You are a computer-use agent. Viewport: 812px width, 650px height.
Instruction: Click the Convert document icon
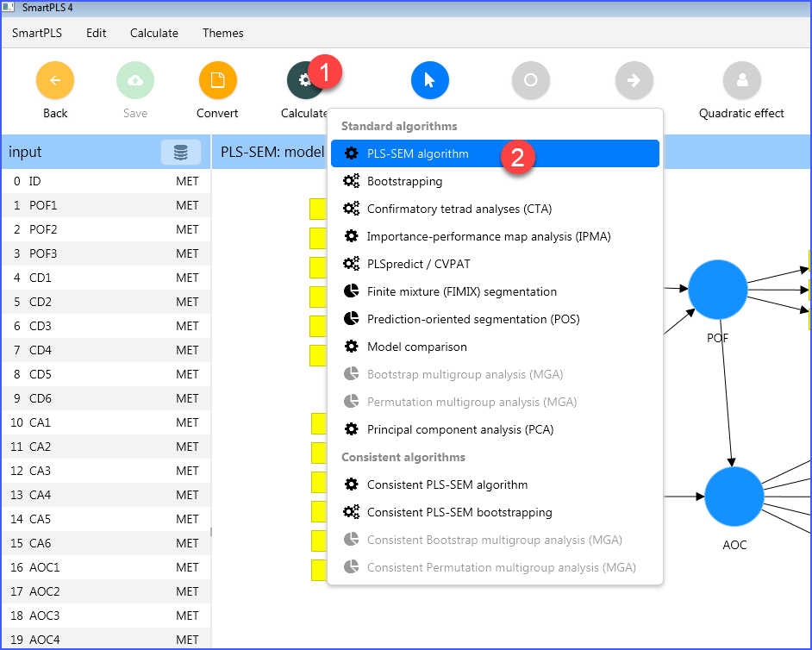[x=217, y=80]
